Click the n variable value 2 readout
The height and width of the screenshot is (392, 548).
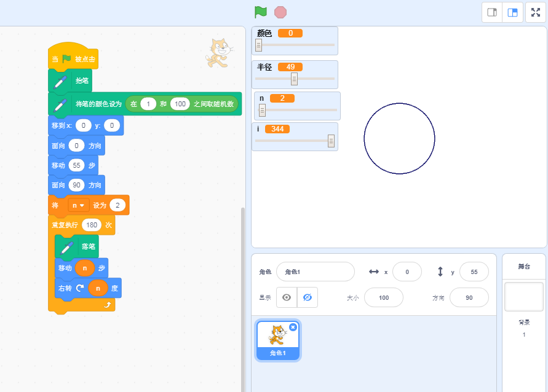[x=282, y=98]
